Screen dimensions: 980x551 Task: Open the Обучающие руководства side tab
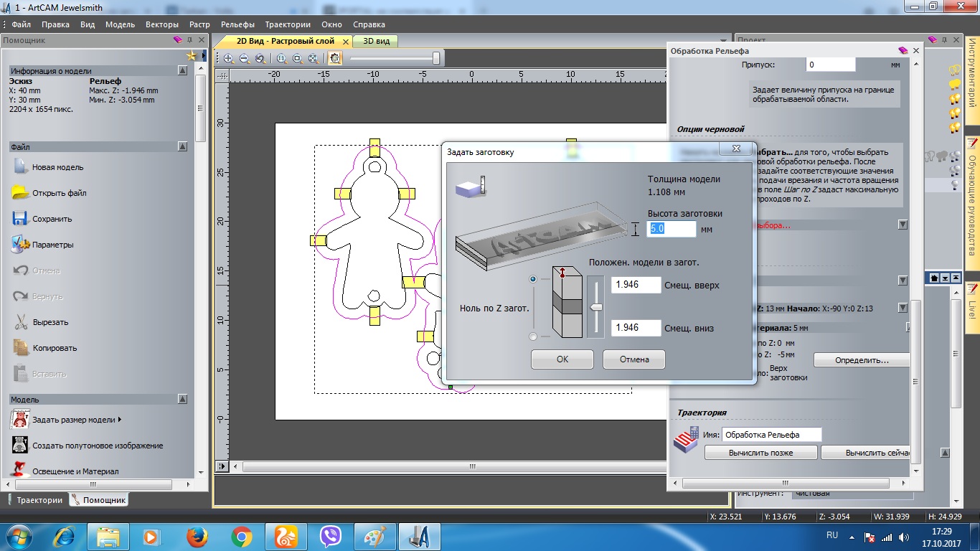[x=973, y=203]
